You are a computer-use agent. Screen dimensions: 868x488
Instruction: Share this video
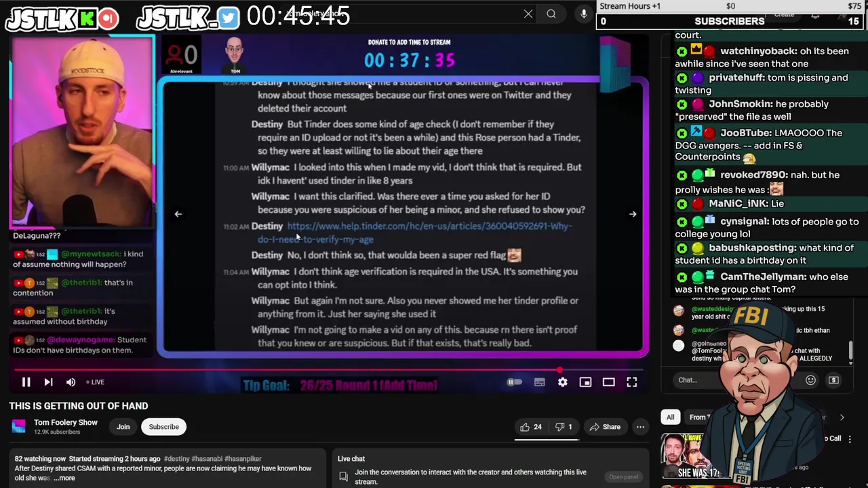pos(605,427)
